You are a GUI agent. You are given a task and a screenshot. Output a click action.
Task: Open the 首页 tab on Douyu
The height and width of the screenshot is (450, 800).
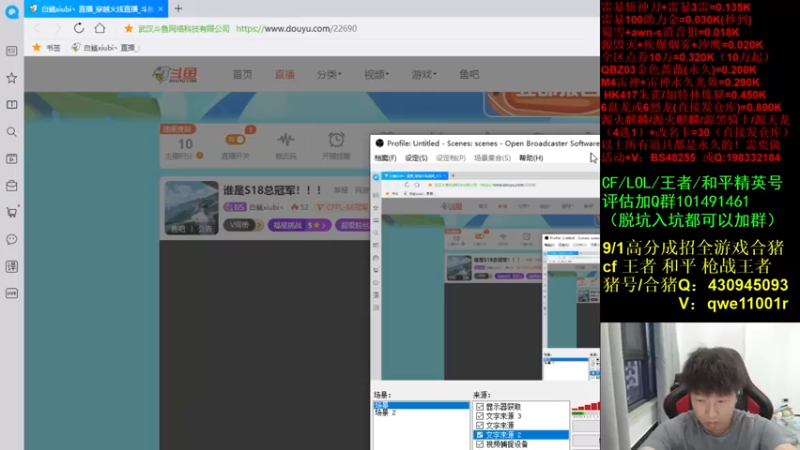[242, 74]
